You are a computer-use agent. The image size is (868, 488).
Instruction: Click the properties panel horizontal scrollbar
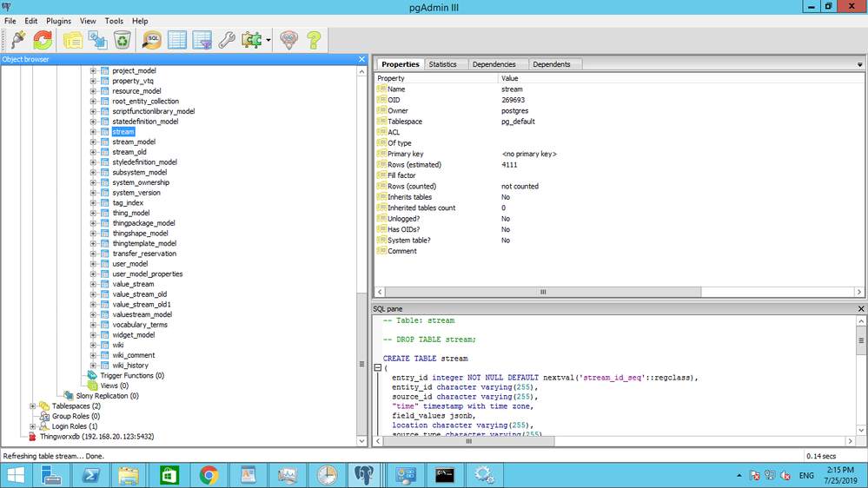[543, 292]
